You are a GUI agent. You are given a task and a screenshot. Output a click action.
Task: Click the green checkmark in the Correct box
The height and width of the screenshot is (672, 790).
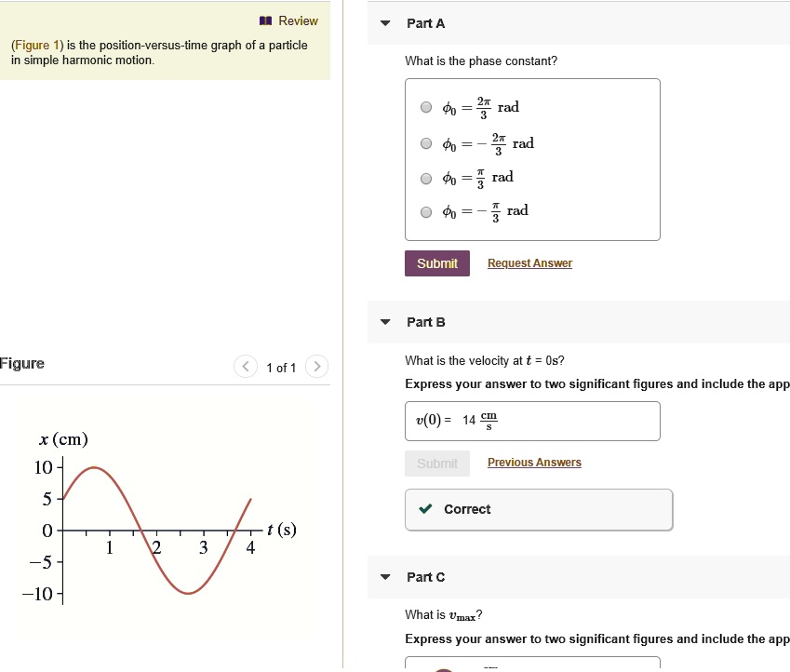[x=427, y=509]
